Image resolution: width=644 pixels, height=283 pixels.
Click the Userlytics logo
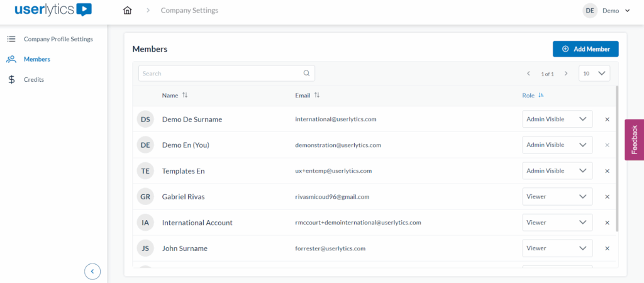(53, 10)
